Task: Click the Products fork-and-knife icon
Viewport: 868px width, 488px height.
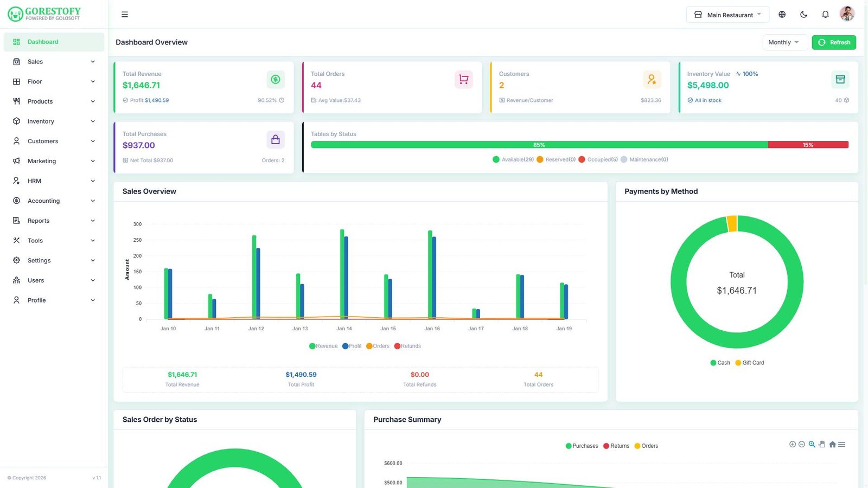Action: point(16,101)
